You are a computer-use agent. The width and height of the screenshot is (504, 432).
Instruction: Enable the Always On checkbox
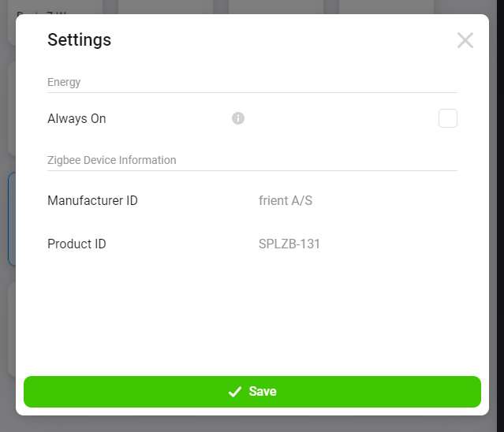[448, 118]
